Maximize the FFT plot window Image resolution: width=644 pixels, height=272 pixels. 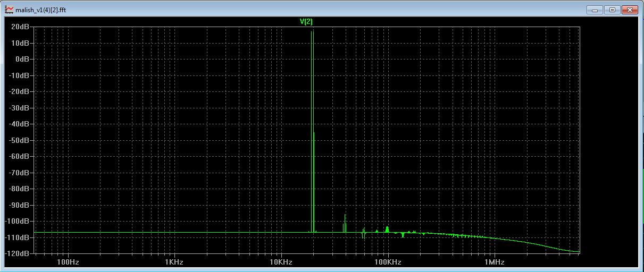click(612, 10)
